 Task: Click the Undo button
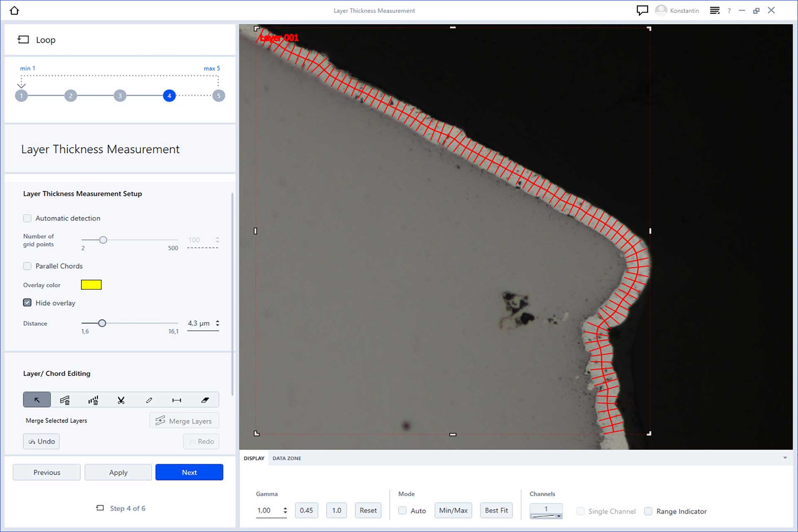pos(41,441)
